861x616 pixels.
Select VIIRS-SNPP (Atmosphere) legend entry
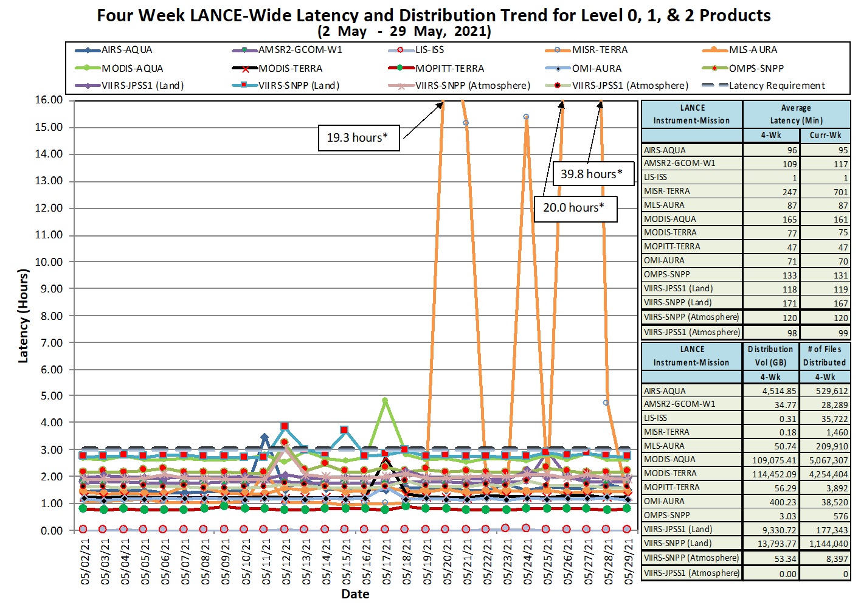point(460,86)
